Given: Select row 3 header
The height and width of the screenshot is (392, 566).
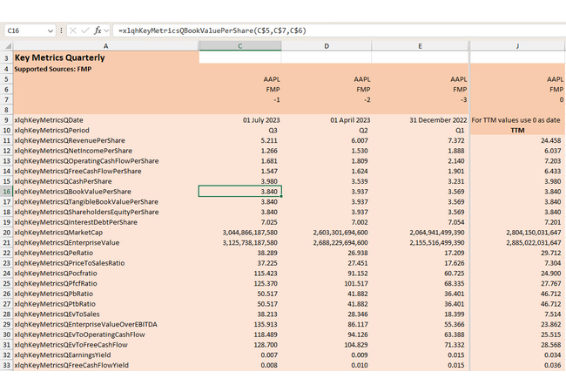Looking at the screenshot, I should (6, 58).
